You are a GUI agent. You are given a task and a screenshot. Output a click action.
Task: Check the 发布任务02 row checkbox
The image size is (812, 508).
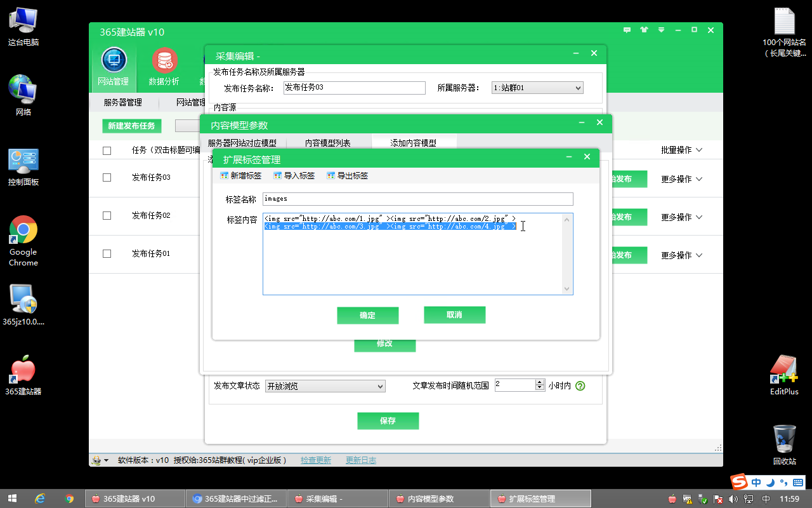click(x=107, y=216)
